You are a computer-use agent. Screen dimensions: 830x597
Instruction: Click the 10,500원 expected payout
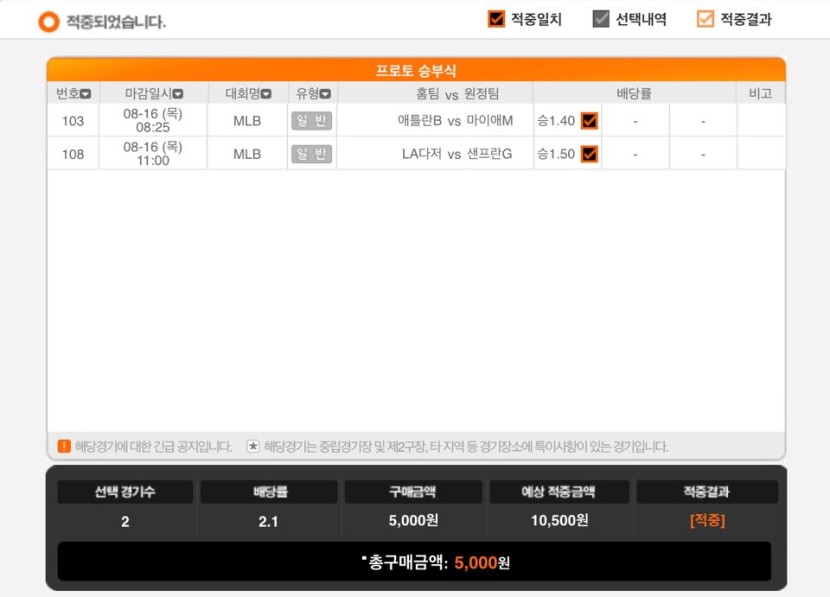click(560, 521)
